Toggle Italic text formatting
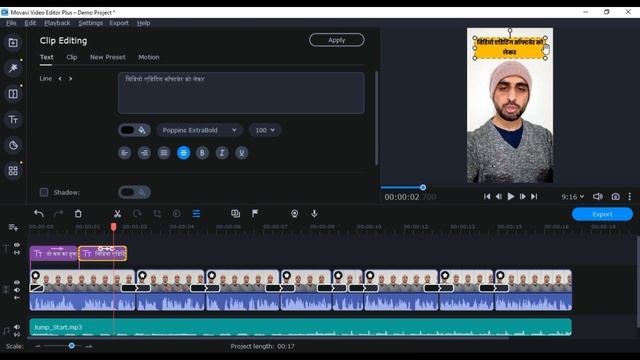This screenshot has height=360, width=640. pyautogui.click(x=222, y=153)
